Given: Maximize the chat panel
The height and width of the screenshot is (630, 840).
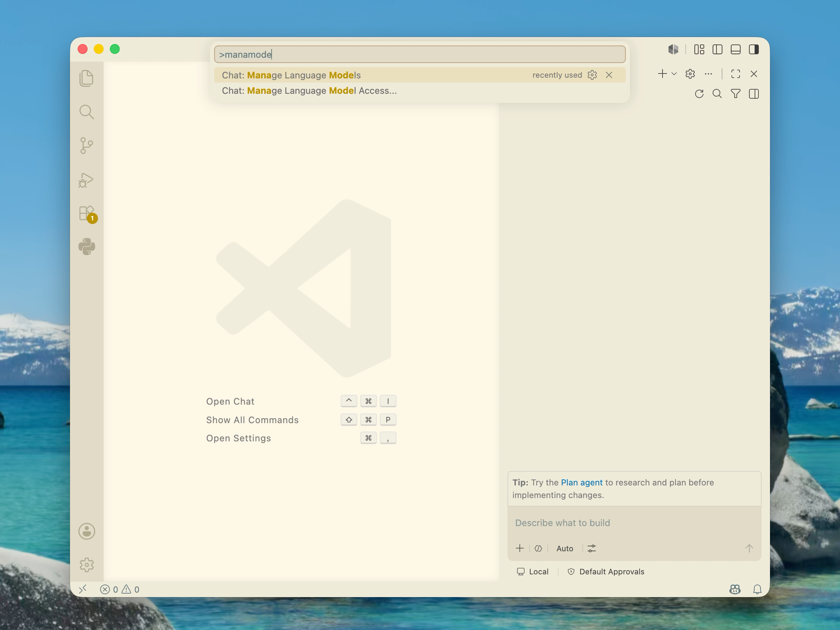Looking at the screenshot, I should (x=736, y=73).
